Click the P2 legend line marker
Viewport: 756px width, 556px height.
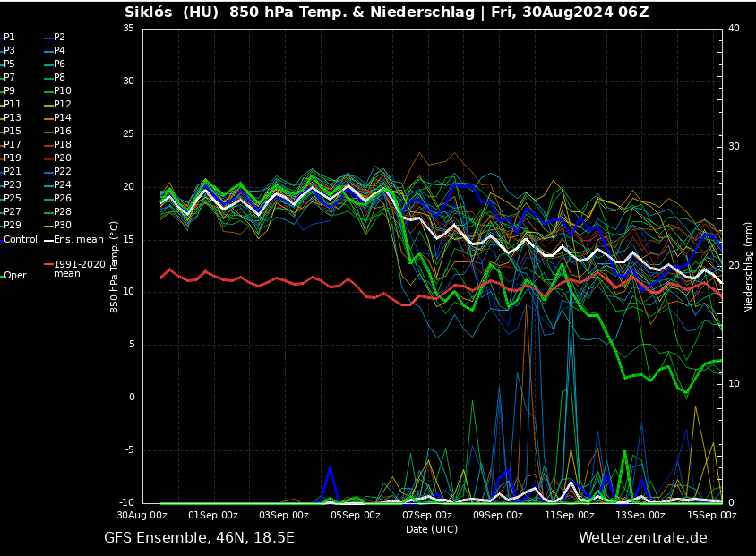tap(48, 38)
